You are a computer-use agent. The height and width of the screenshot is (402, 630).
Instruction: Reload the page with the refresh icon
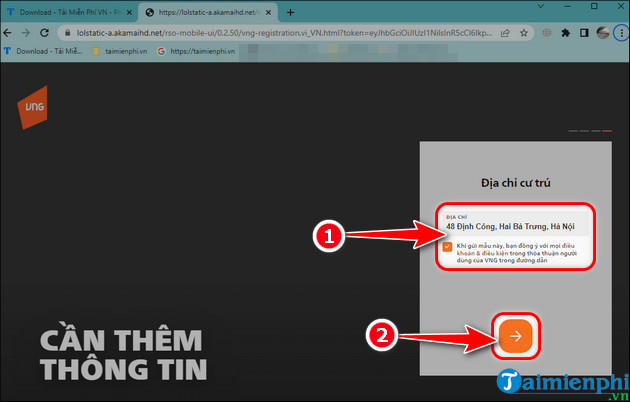pos(51,33)
